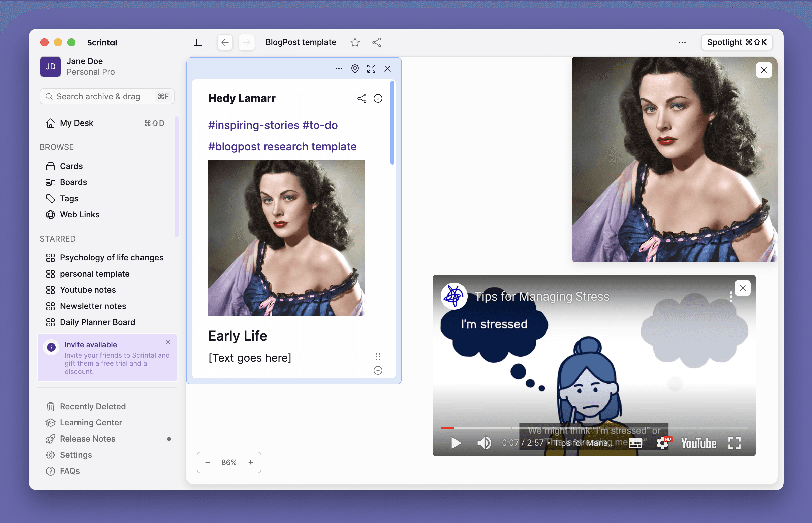The image size is (812, 523).
Task: Click the block drag handle dots
Action: [x=378, y=357]
